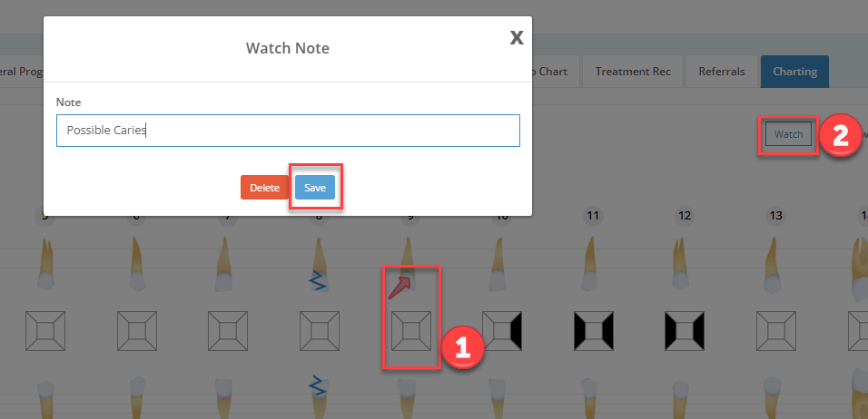
Task: Select tooth 13 surface diagram
Action: (x=776, y=331)
